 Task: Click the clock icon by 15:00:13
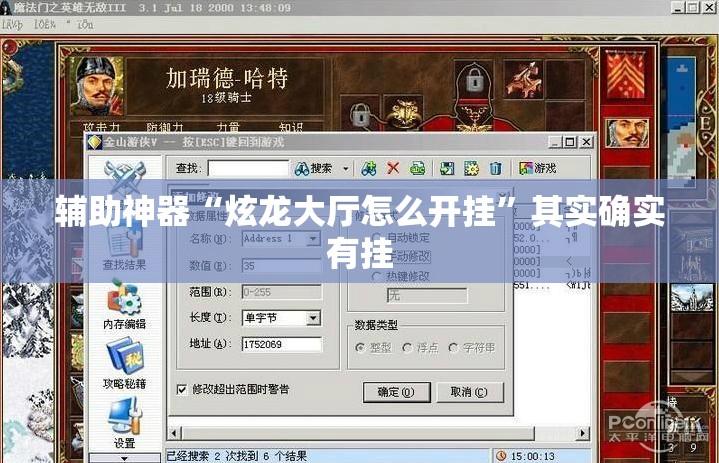(x=501, y=456)
